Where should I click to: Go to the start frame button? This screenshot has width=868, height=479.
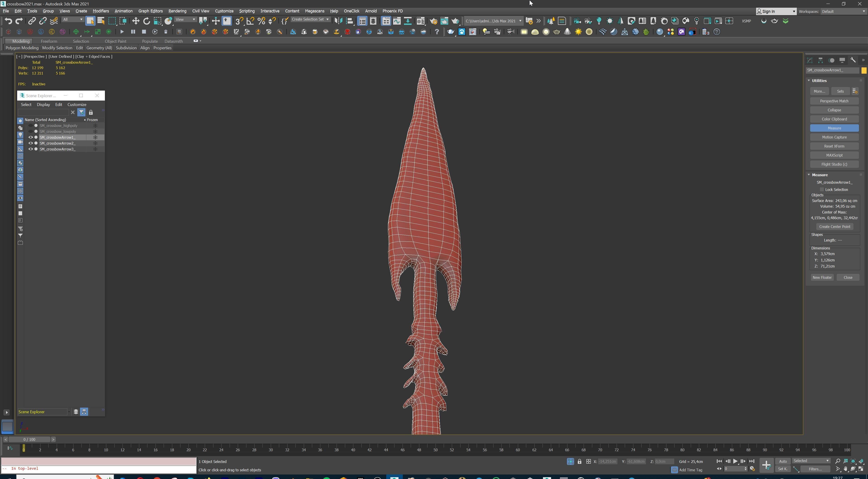coord(719,461)
